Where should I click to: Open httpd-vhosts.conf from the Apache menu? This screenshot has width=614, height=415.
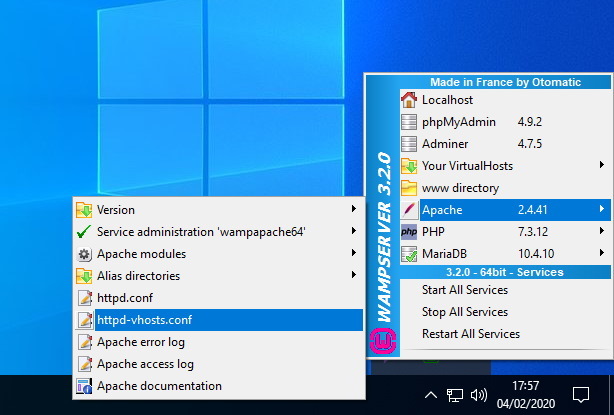144,320
